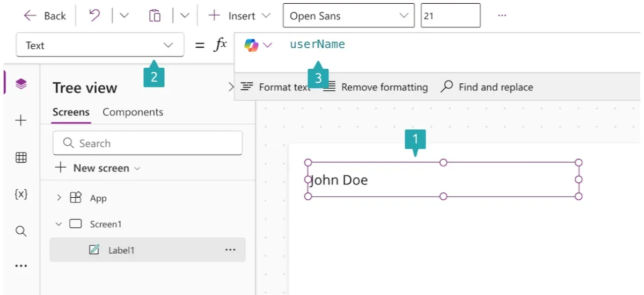
Task: Open the Text property selector dropdown
Action: tap(100, 45)
